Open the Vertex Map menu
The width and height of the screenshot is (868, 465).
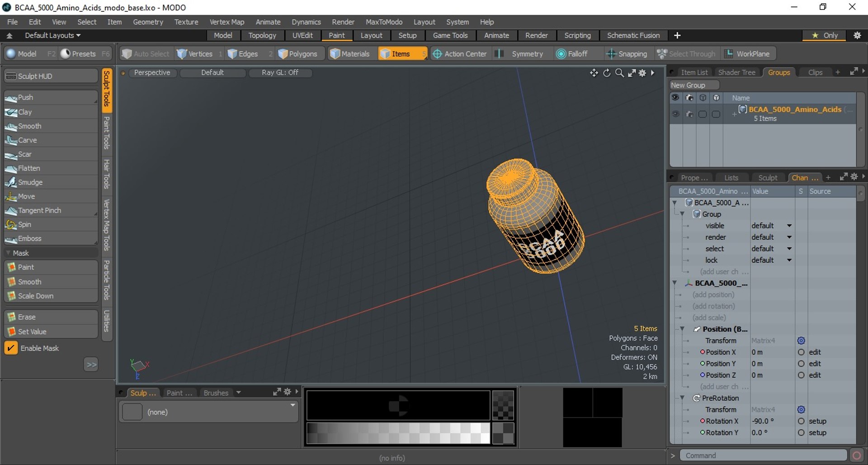tap(226, 22)
